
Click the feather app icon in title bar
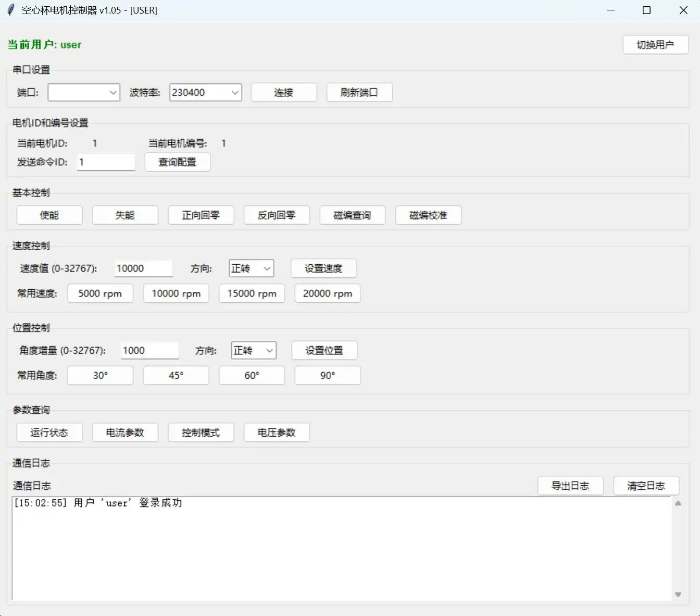10,10
